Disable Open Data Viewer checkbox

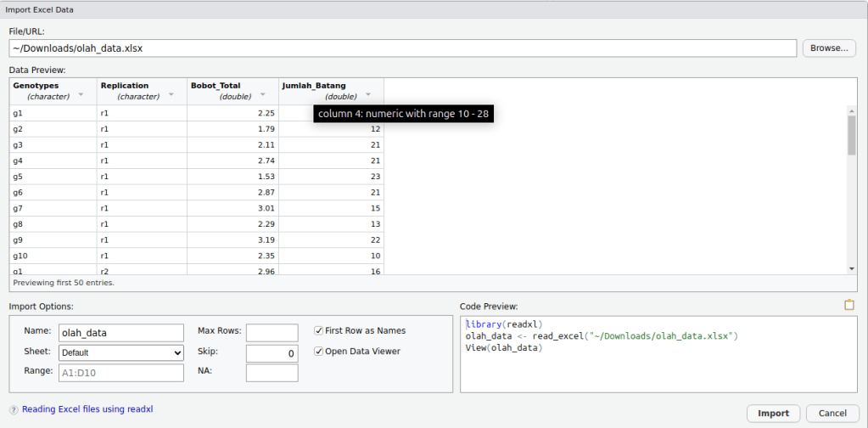coord(319,352)
